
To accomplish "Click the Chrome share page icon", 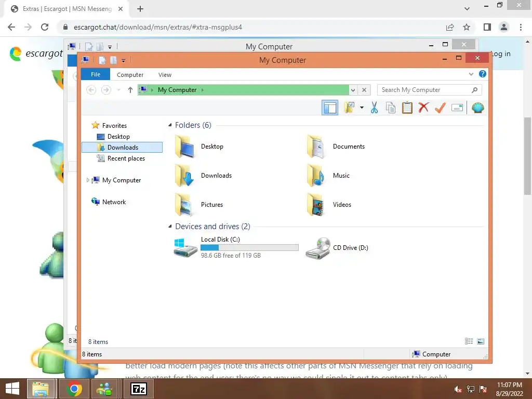I will click(x=450, y=27).
